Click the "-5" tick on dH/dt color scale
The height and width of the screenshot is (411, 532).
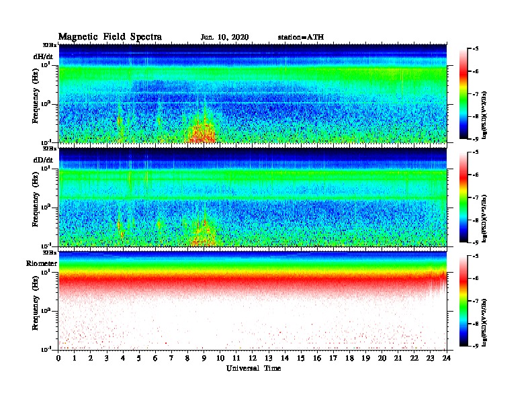click(475, 49)
